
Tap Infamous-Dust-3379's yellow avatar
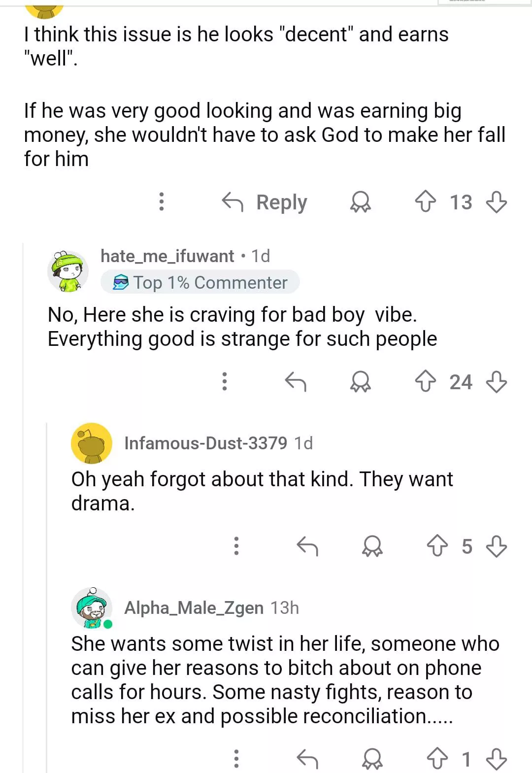92,443
